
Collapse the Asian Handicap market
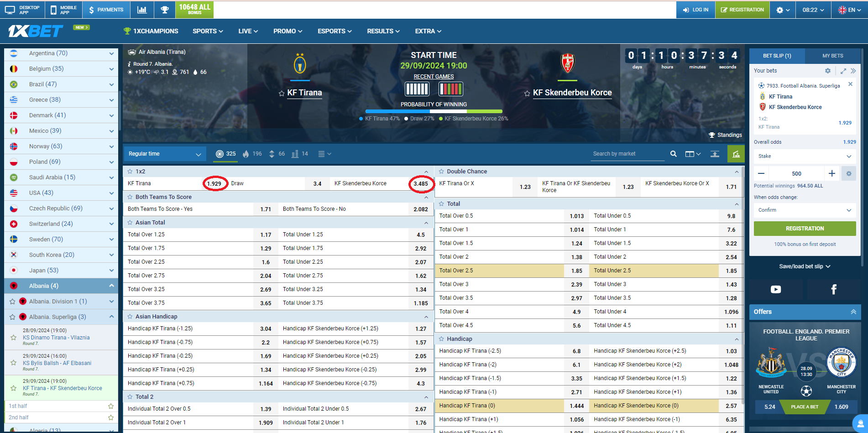pyautogui.click(x=426, y=317)
